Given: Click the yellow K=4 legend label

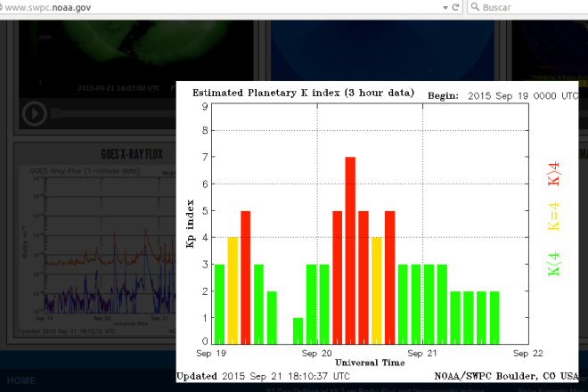Looking at the screenshot, I should click(x=552, y=216).
